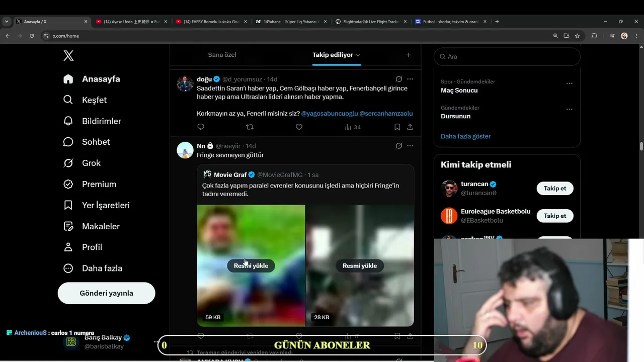Close the Anasayfa / X tab
Image resolution: width=644 pixels, height=362 pixels.
pos(86,22)
